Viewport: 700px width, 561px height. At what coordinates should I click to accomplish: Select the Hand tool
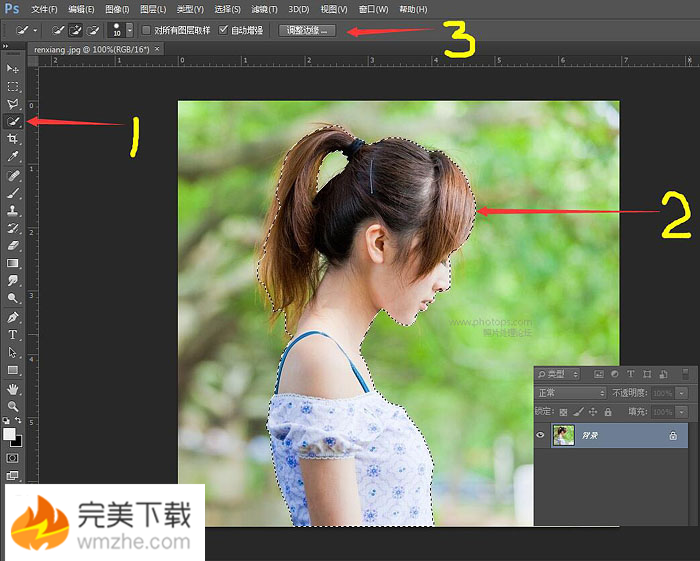click(13, 388)
